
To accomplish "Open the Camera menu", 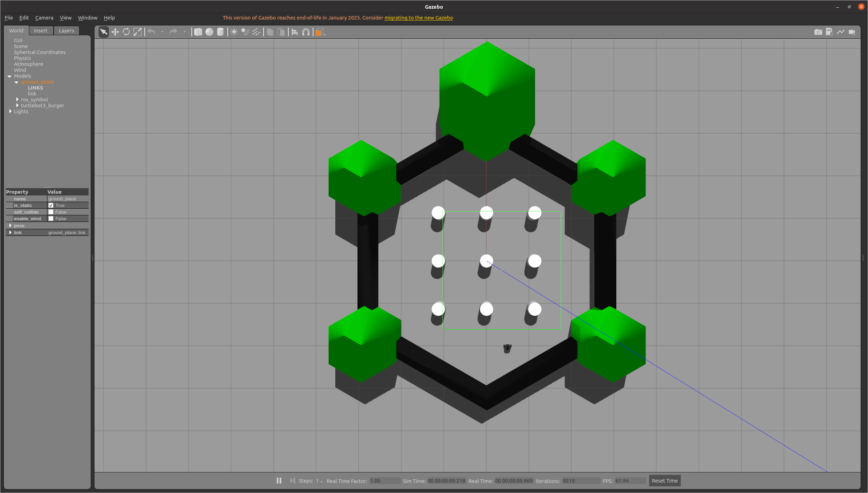I will [44, 18].
